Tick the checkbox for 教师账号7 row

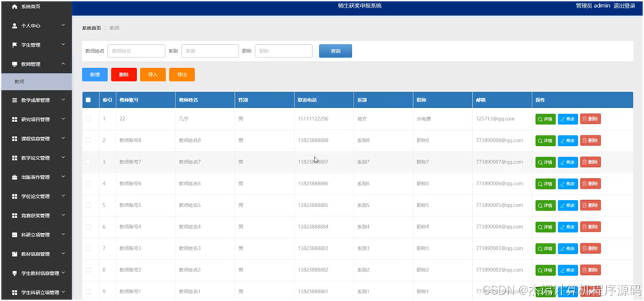pyautogui.click(x=88, y=162)
